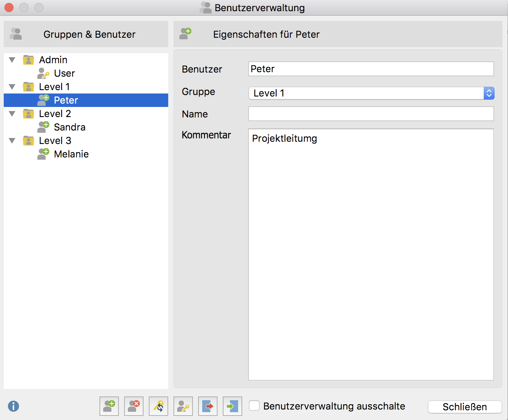This screenshot has height=420, width=508.
Task: Enable Benutzerverwaltung ausschalten checkbox
Action: tap(254, 406)
